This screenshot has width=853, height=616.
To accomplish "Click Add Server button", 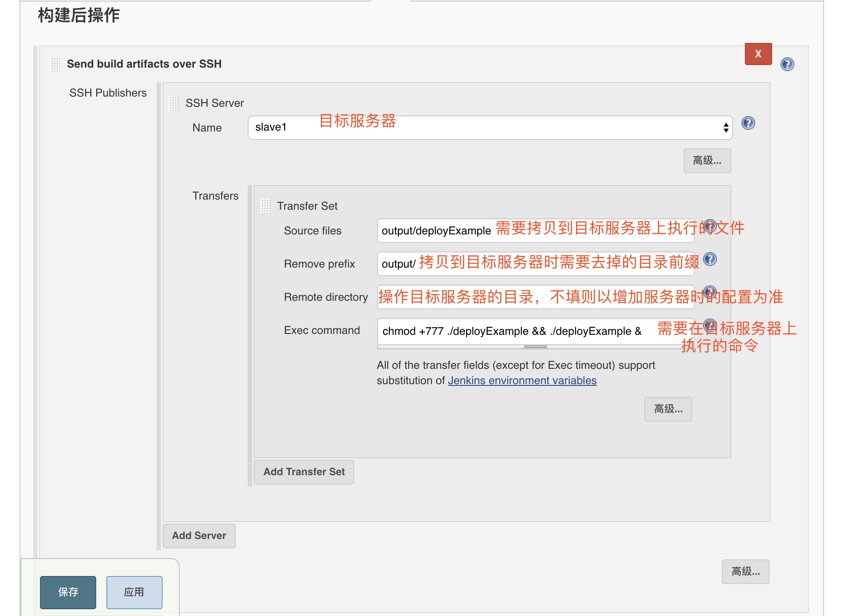I will coord(199,536).
